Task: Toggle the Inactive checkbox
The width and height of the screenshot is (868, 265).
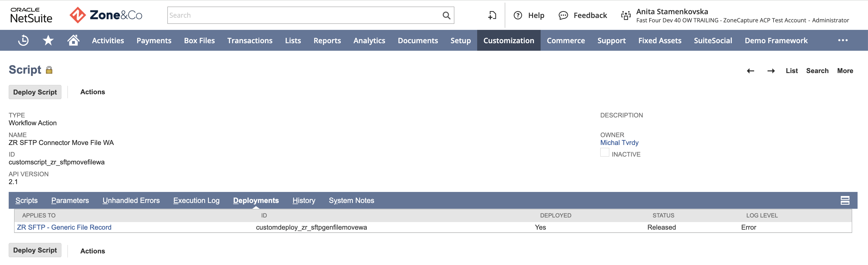Action: tap(604, 153)
